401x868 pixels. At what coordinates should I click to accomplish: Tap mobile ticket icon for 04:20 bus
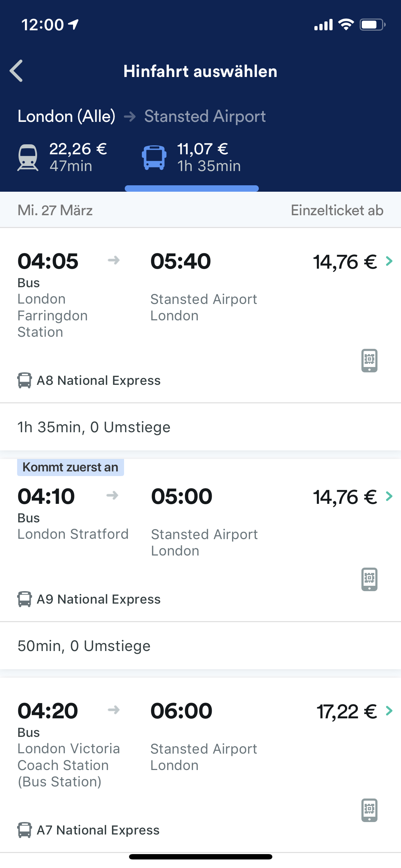369,810
